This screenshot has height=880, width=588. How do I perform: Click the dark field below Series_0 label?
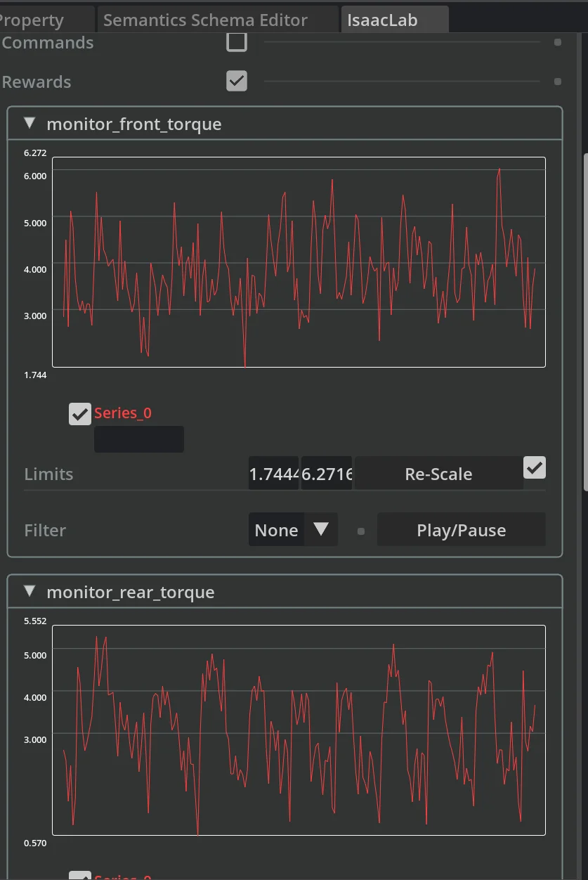point(139,439)
